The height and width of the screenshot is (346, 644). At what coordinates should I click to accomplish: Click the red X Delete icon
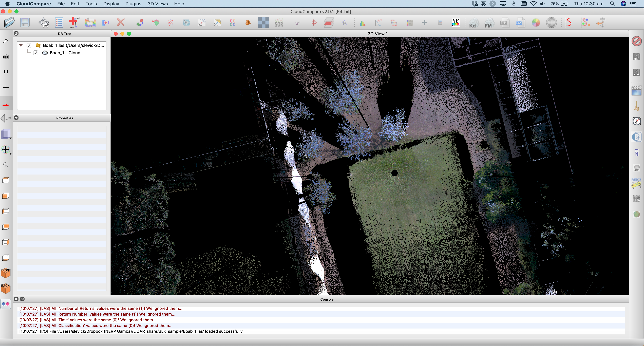pyautogui.click(x=121, y=23)
